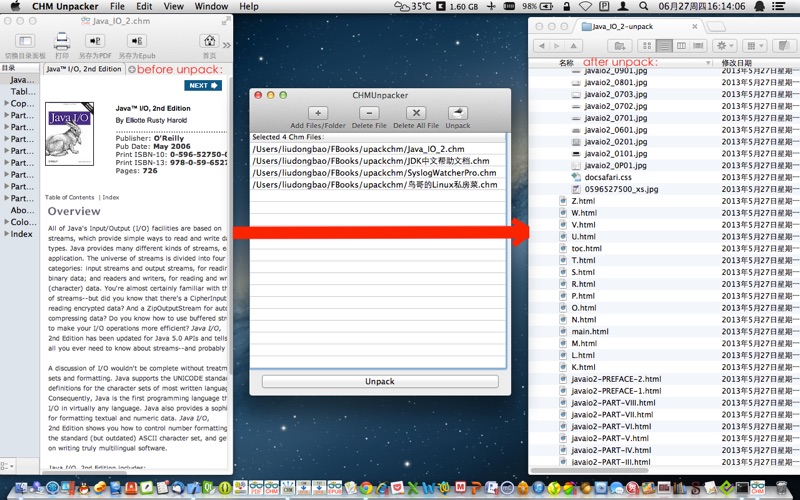Open the Help menu
Viewport: 800px width, 500px height.
(x=249, y=7)
